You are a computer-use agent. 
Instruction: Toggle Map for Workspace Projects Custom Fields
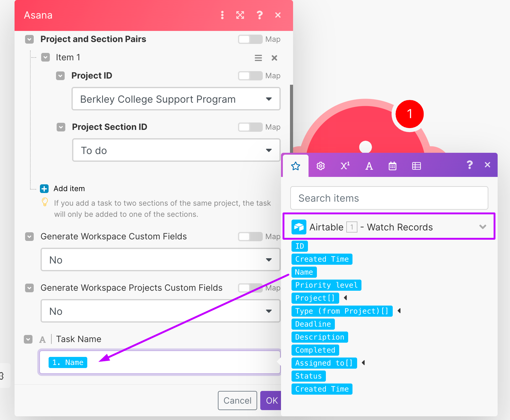[250, 288]
